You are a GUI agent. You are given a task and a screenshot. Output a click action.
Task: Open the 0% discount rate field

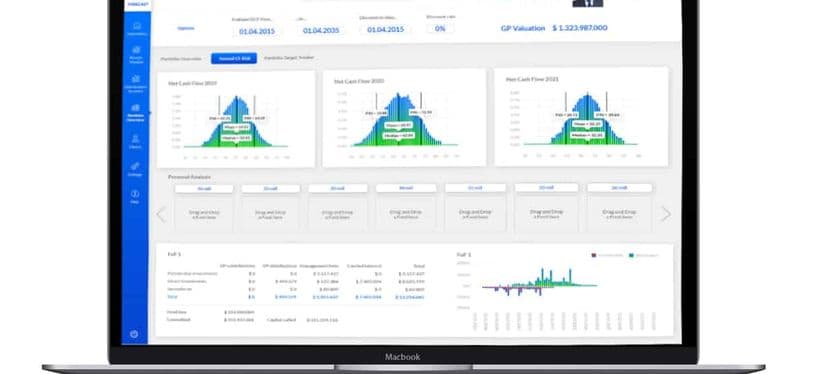440,28
